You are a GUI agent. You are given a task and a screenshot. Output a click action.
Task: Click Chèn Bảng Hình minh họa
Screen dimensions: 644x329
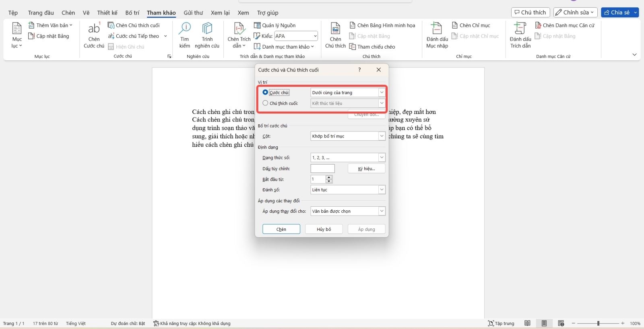click(x=382, y=25)
